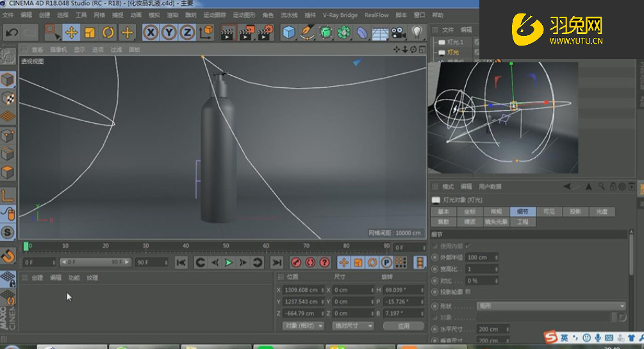644x349 pixels.
Task: Click the 外部半径 value stepper arrows
Action: pyautogui.click(x=496, y=257)
